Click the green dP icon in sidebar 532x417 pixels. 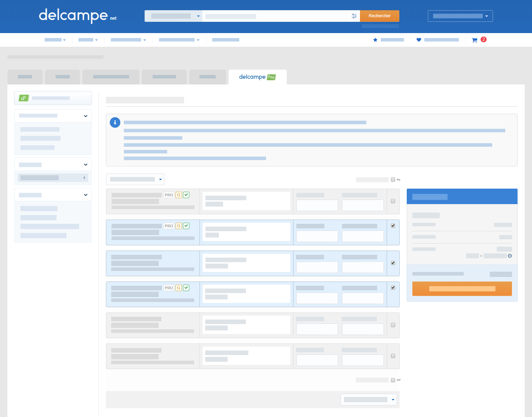tap(24, 98)
